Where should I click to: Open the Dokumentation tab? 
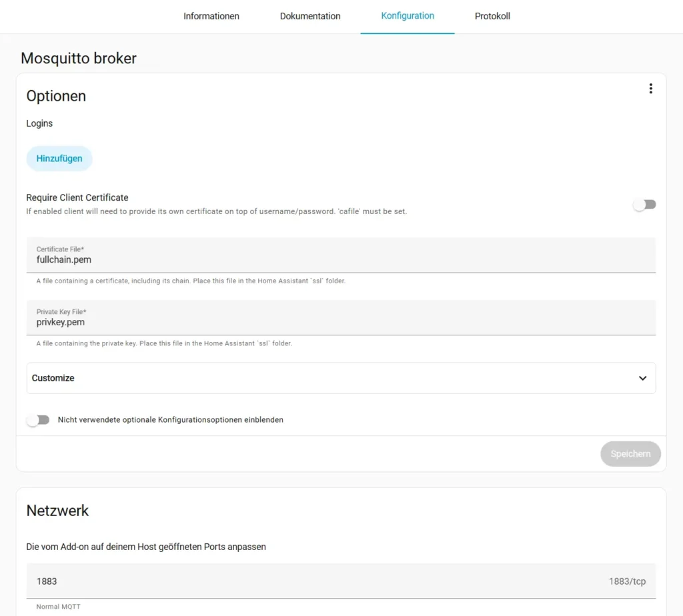(x=310, y=16)
